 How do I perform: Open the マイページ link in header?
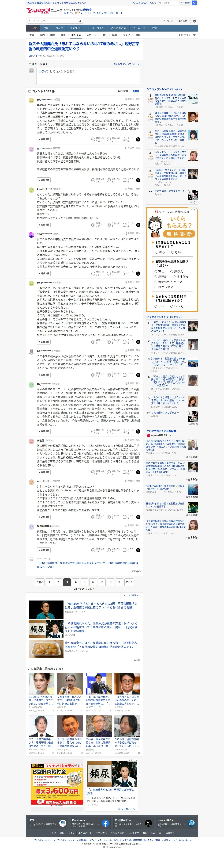[x=168, y=21]
